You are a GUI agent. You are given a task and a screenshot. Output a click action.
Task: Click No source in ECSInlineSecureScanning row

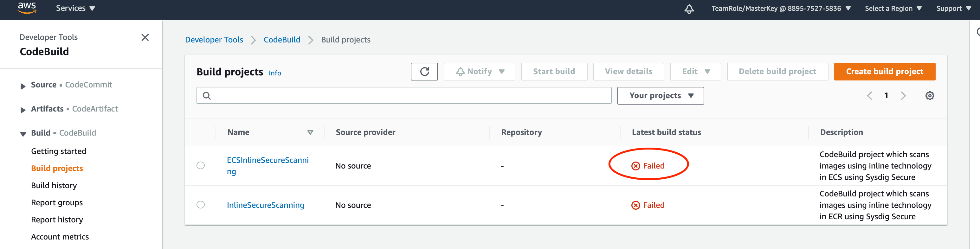coord(353,166)
